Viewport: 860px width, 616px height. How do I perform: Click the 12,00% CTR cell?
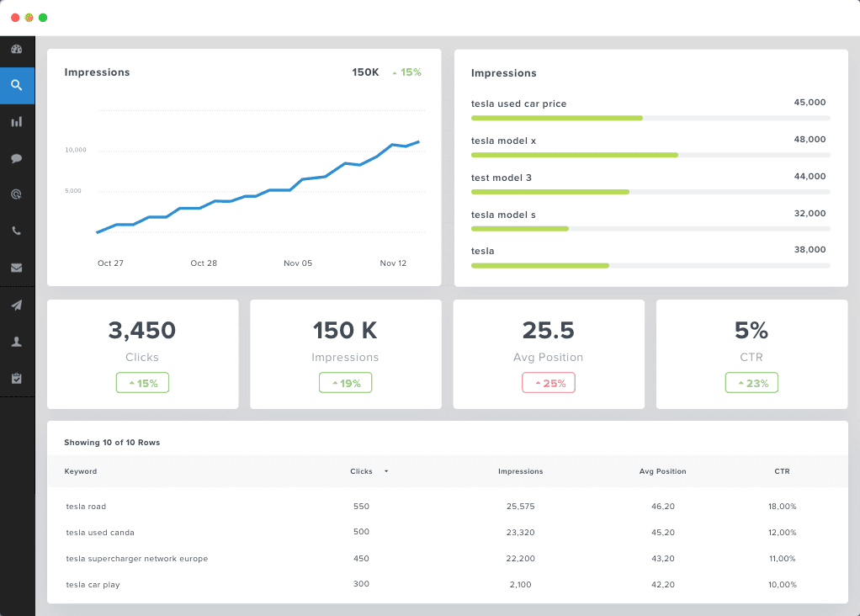tap(782, 532)
